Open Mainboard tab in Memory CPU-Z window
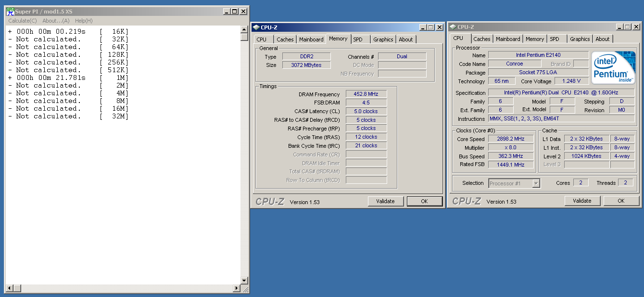644x297 pixels. 311,39
